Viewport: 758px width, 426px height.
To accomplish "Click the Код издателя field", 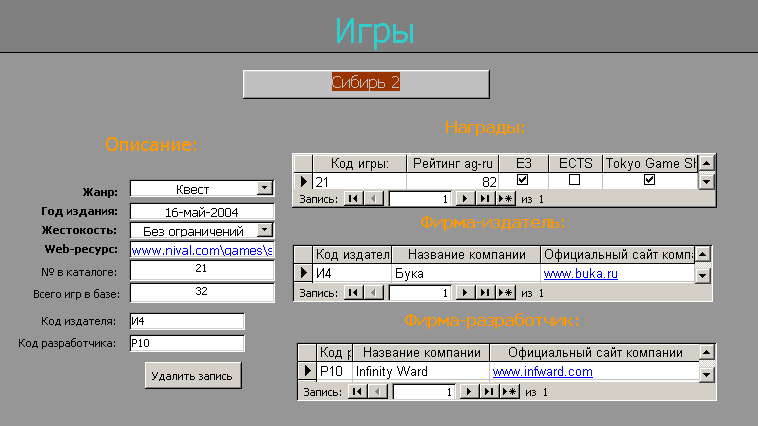I will point(187,321).
